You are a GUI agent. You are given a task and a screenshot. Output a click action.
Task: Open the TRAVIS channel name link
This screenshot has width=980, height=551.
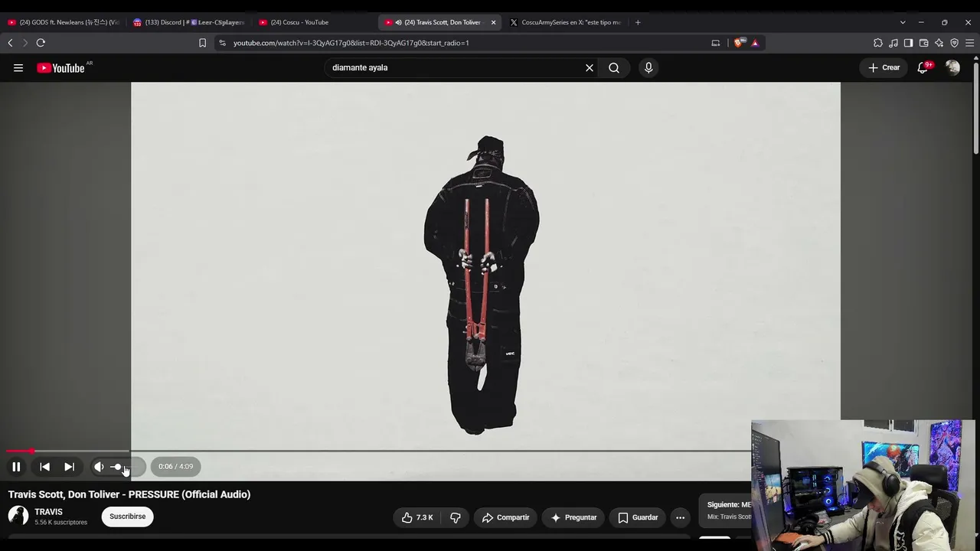click(48, 512)
